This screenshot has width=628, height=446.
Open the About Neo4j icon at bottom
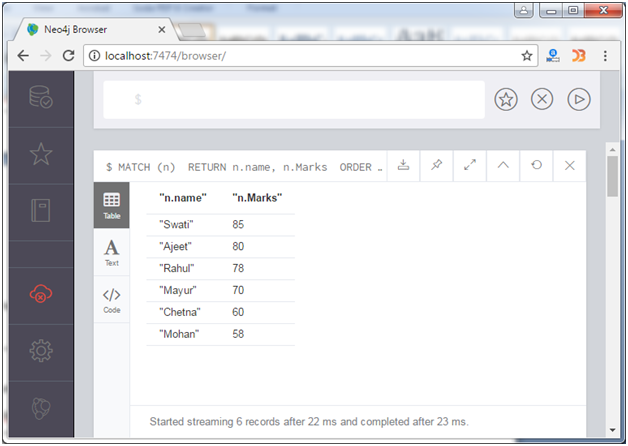41,409
